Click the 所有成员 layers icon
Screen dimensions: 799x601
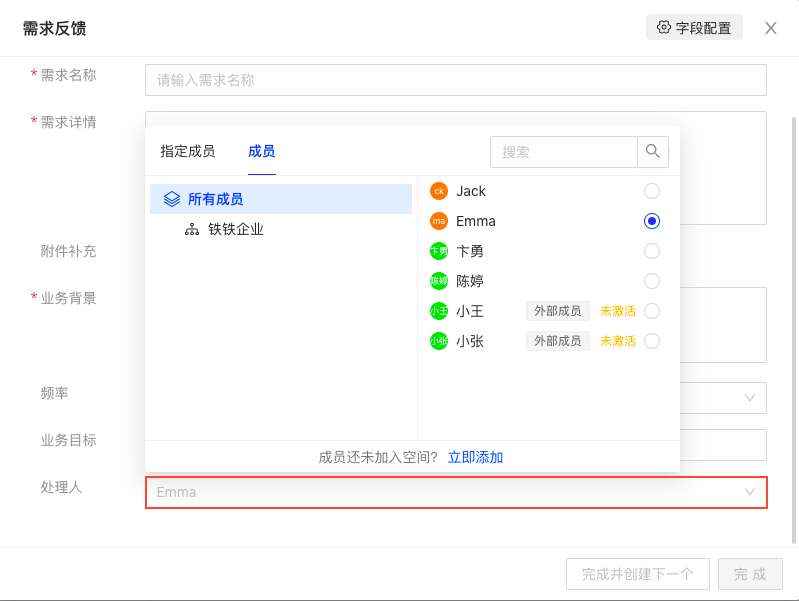coord(172,199)
